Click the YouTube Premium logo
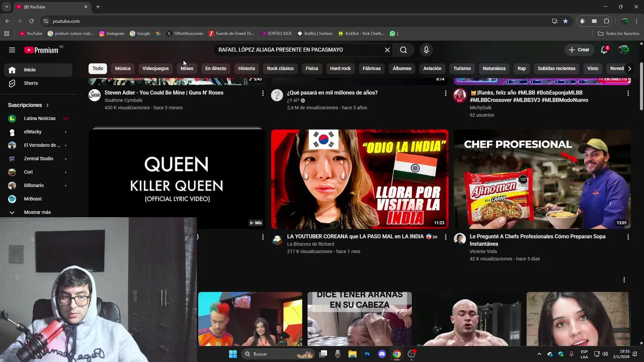The width and height of the screenshot is (644, 362). (x=41, y=50)
